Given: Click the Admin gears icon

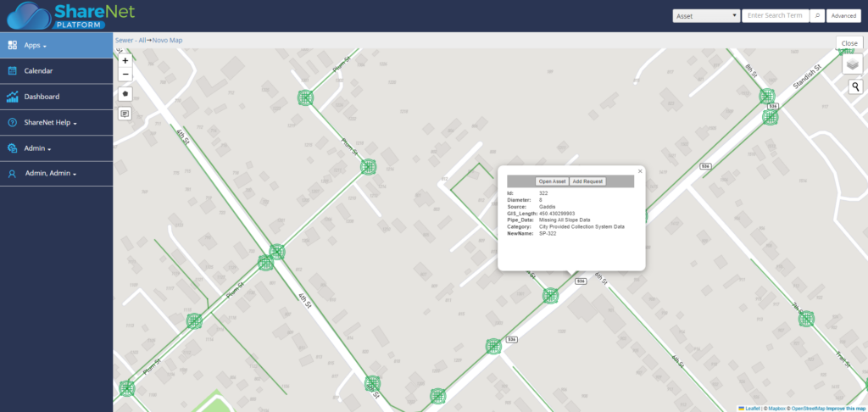Looking at the screenshot, I should pos(12,148).
